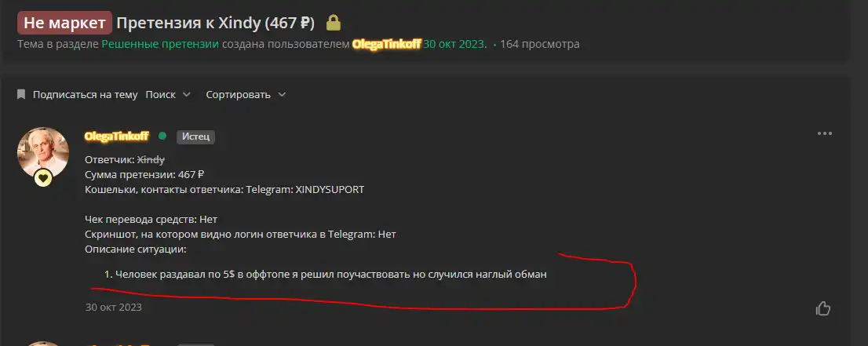Open the struck-through Xindy defendant link
Screen dimensions: 868x346
(x=151, y=159)
